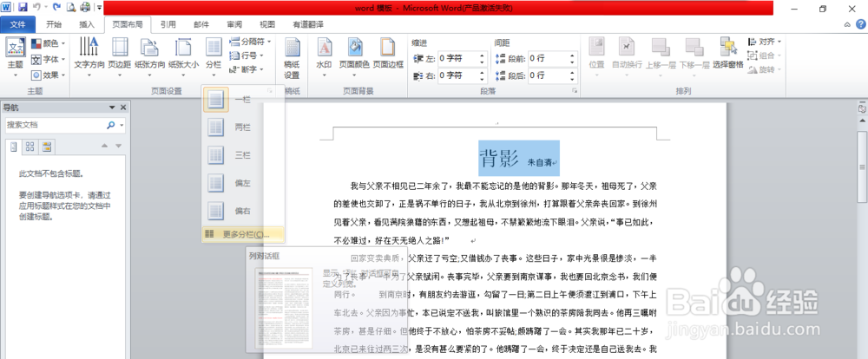Choose 偏右 (Right) column layout
The width and height of the screenshot is (868, 359).
(x=244, y=211)
